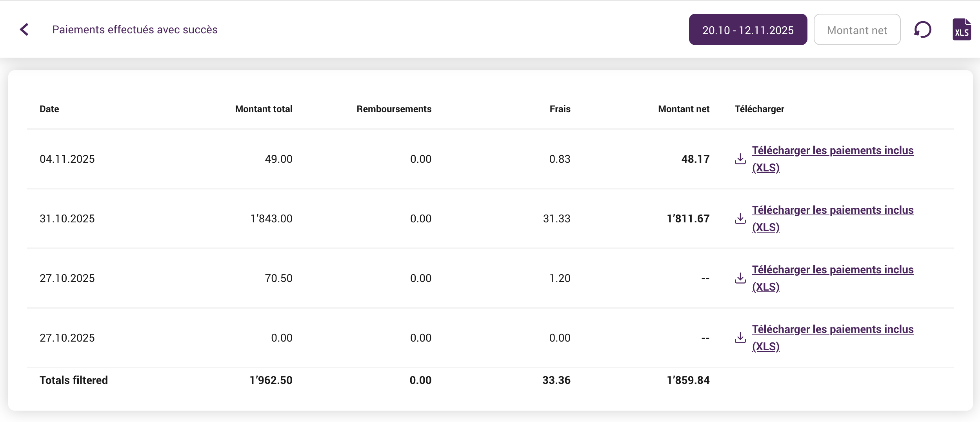Click the download icon on the 04.11.2025 row
The height and width of the screenshot is (422, 980).
740,159
